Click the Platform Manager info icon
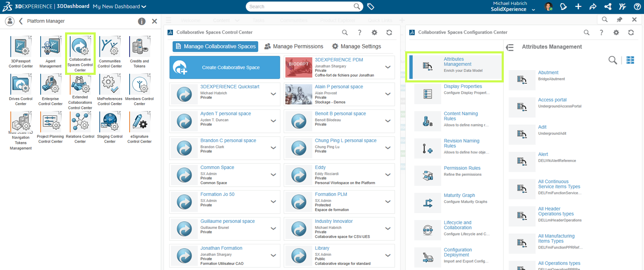The image size is (644, 270). [x=142, y=21]
